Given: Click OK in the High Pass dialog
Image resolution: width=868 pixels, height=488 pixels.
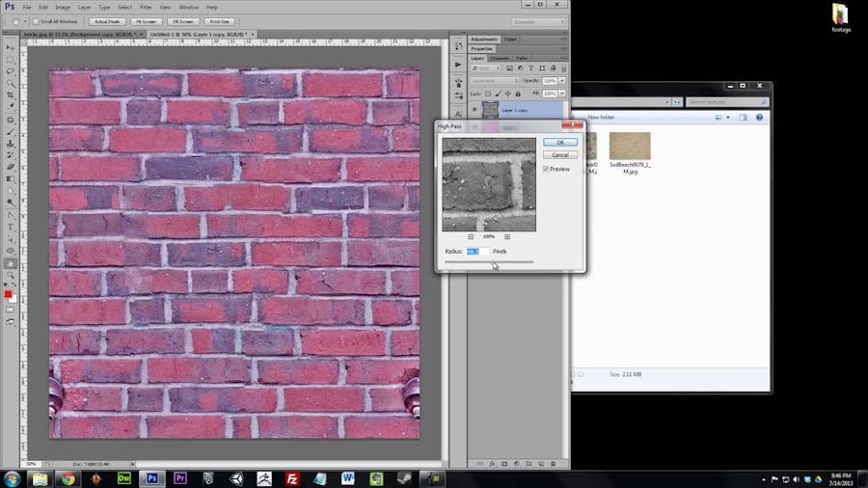Looking at the screenshot, I should tap(559, 143).
